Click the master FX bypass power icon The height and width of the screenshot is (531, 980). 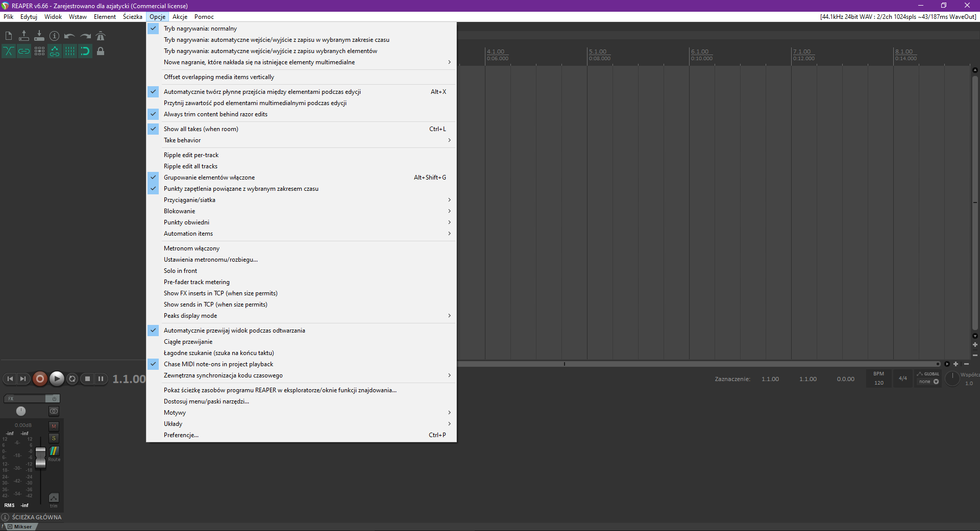pyautogui.click(x=54, y=399)
